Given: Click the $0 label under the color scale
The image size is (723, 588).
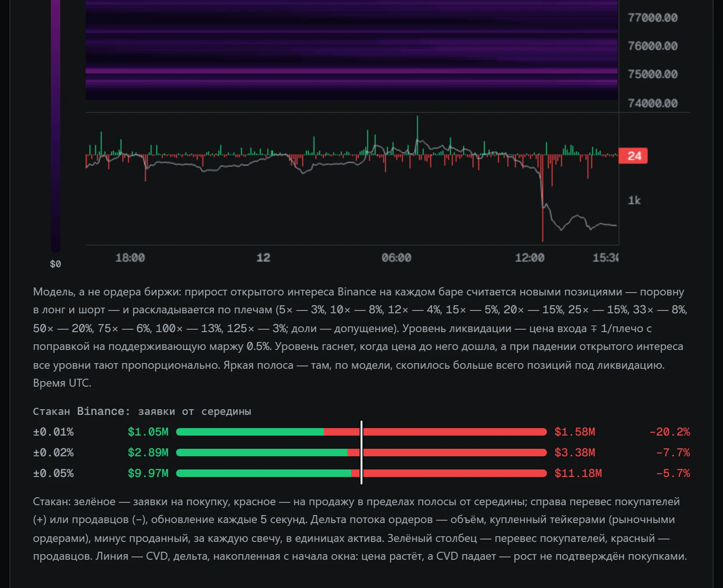Looking at the screenshot, I should click(56, 264).
